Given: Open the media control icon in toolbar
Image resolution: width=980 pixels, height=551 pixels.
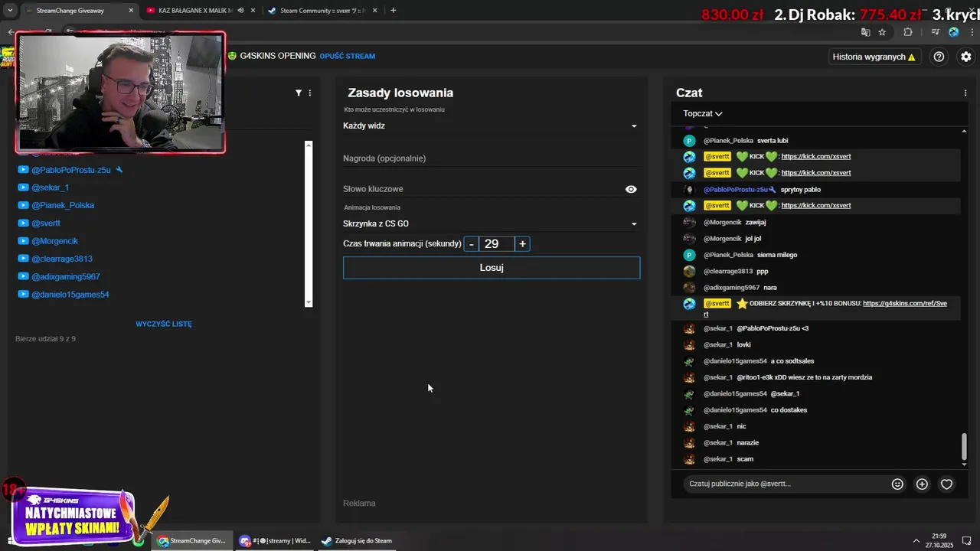Looking at the screenshot, I should pos(936,32).
